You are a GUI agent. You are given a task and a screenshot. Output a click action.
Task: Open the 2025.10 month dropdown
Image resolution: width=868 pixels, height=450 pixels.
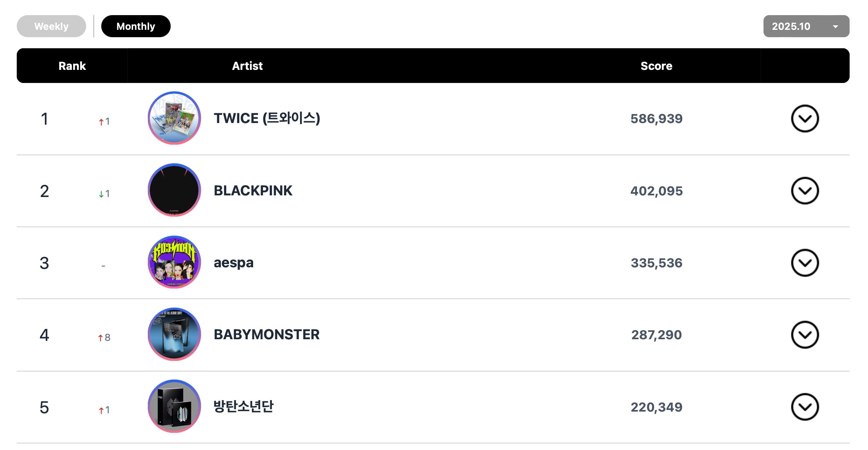click(806, 26)
